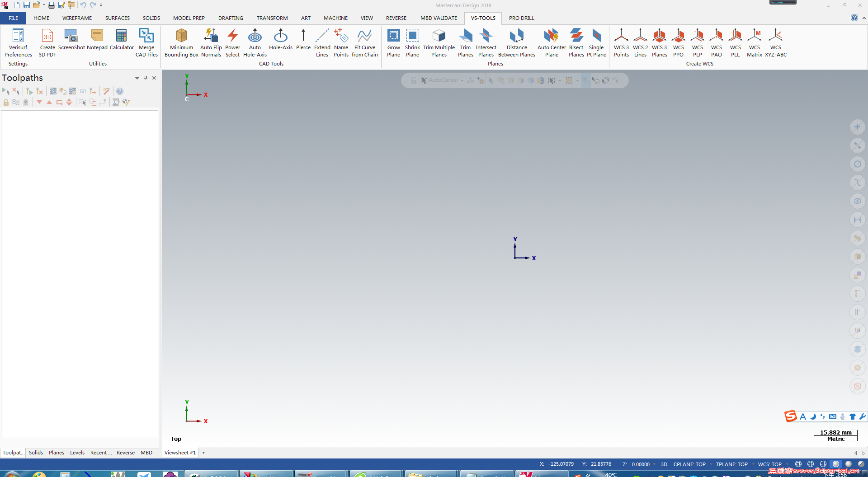This screenshot has height=477, width=868.
Task: Switch to the PRO DRILL tab
Action: click(522, 18)
